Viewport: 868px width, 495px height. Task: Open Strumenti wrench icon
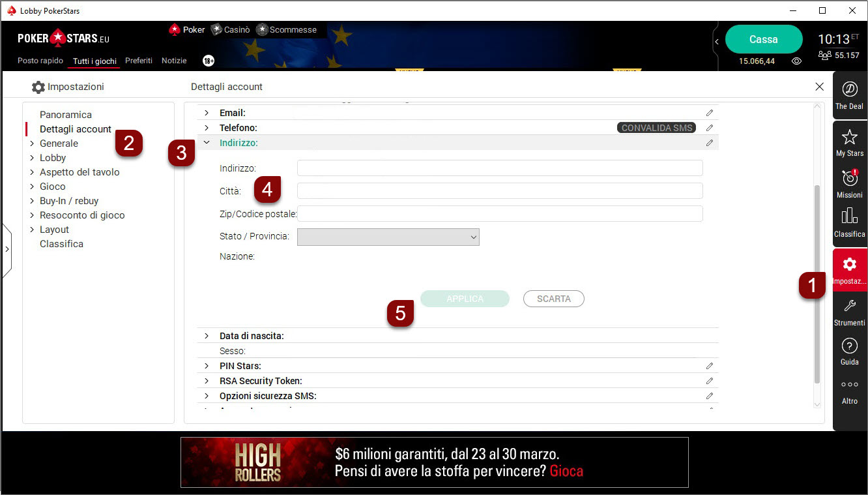[x=849, y=306]
